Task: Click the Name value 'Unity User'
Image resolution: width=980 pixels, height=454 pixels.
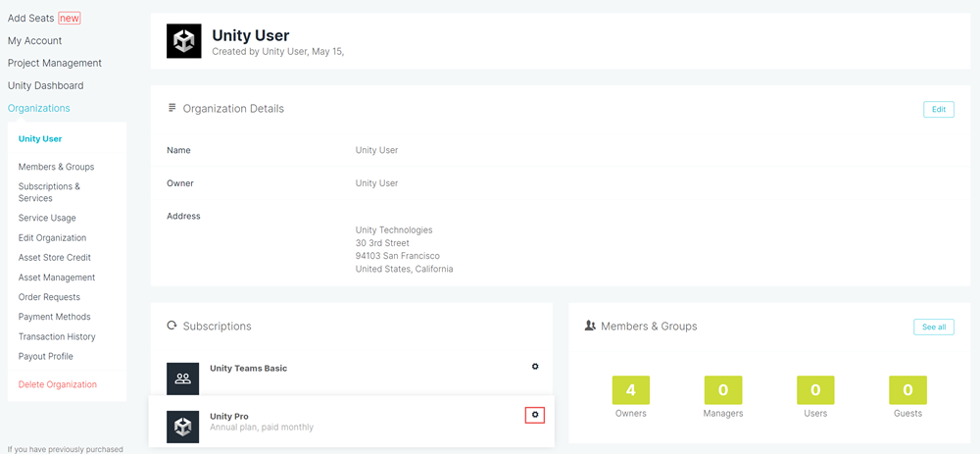Action: click(377, 150)
